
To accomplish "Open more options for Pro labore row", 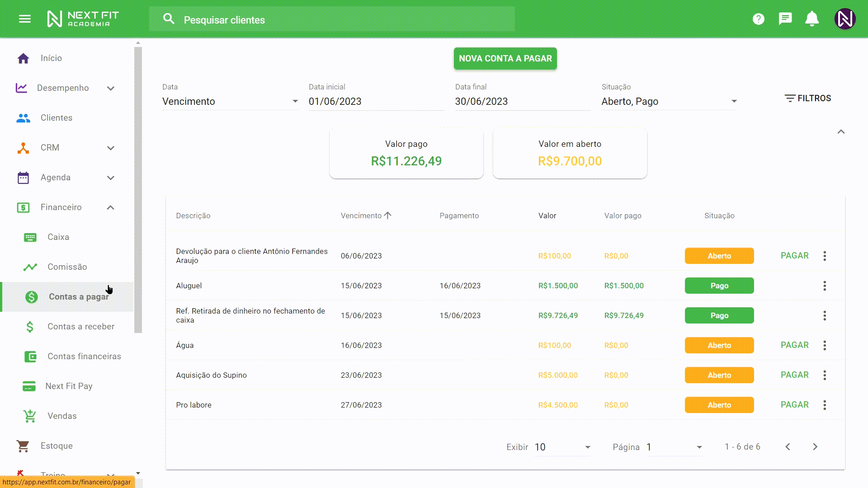I will coord(825,405).
